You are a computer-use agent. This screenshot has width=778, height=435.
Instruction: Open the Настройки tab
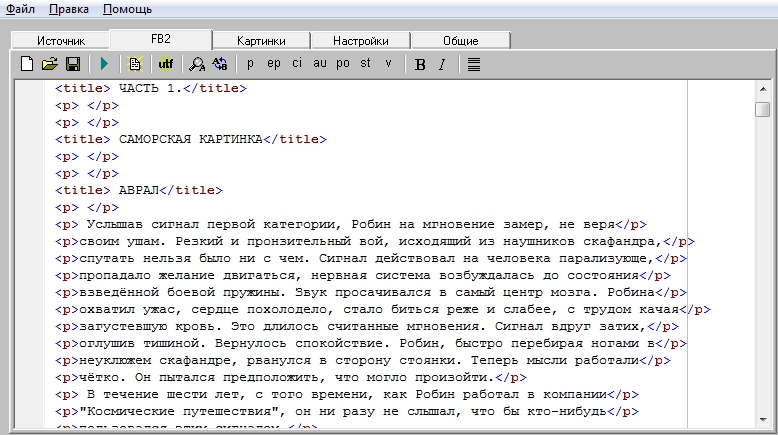(x=361, y=41)
